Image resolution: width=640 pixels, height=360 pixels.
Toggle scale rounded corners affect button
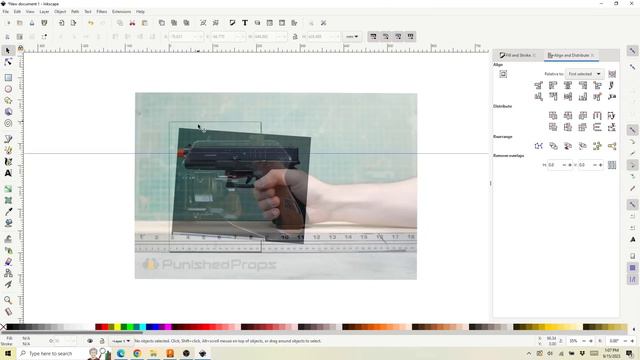coord(385,37)
